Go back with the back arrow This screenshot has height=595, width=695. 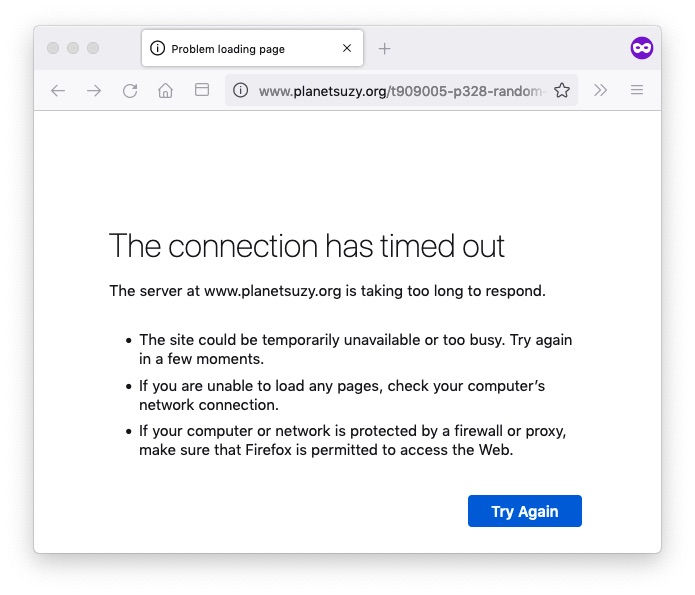[58, 91]
